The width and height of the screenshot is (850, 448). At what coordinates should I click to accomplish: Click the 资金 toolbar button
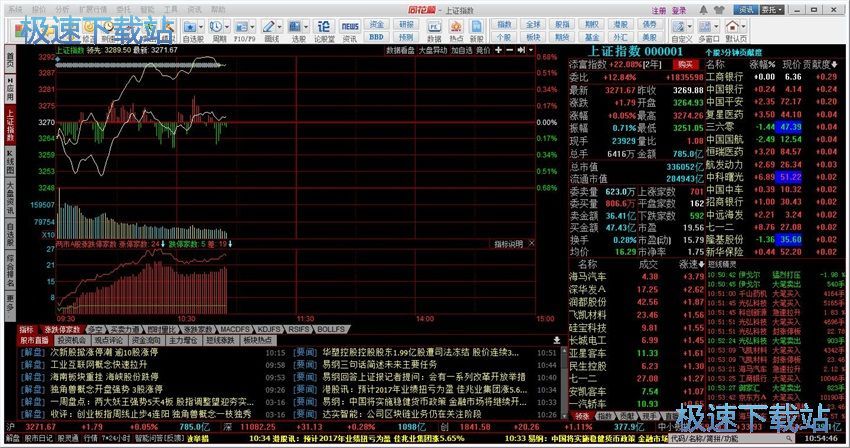point(377,24)
